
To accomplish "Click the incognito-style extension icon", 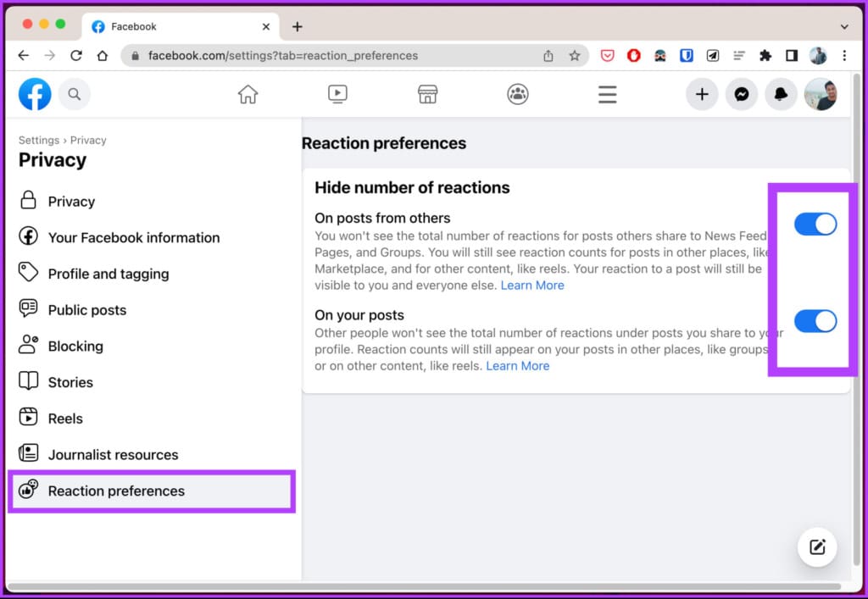I will tap(659, 55).
